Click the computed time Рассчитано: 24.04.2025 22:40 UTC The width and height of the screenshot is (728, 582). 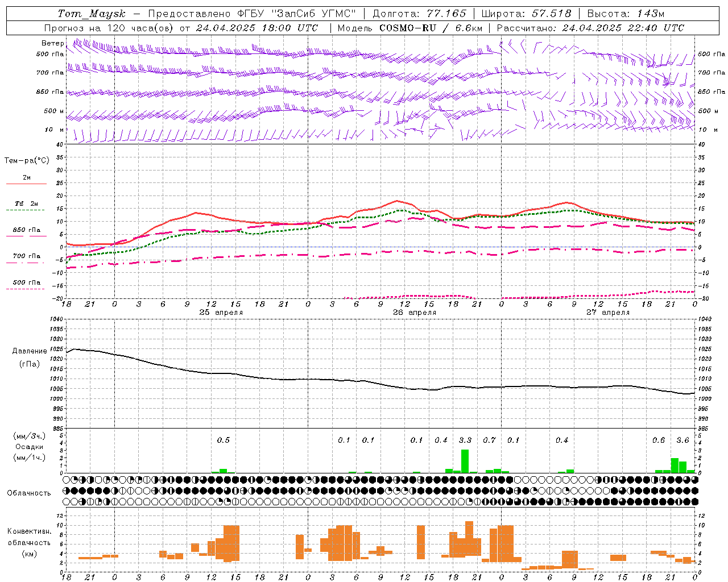(590, 28)
